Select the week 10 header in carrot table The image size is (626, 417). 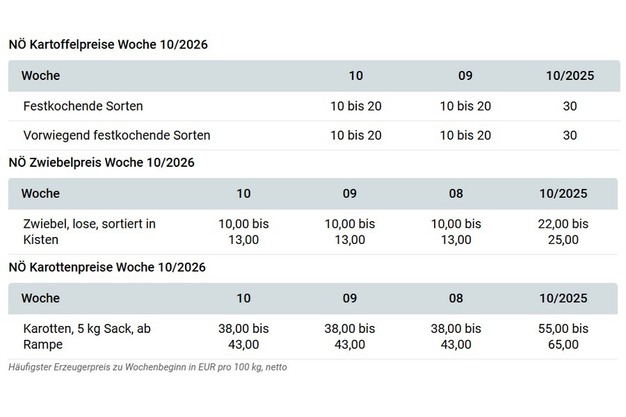(244, 298)
